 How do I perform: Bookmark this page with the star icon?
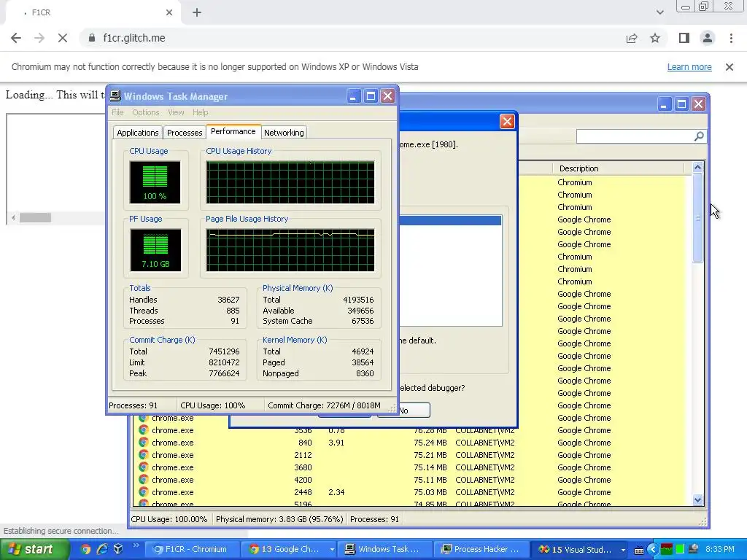(655, 38)
